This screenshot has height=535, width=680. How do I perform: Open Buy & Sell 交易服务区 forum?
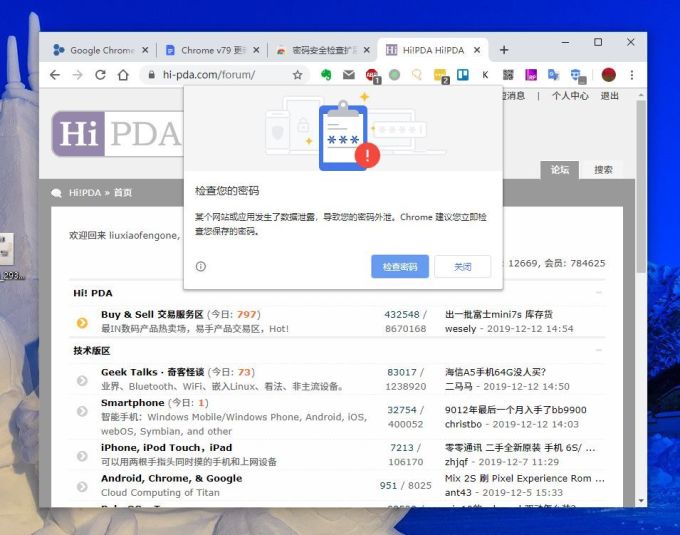(x=152, y=314)
